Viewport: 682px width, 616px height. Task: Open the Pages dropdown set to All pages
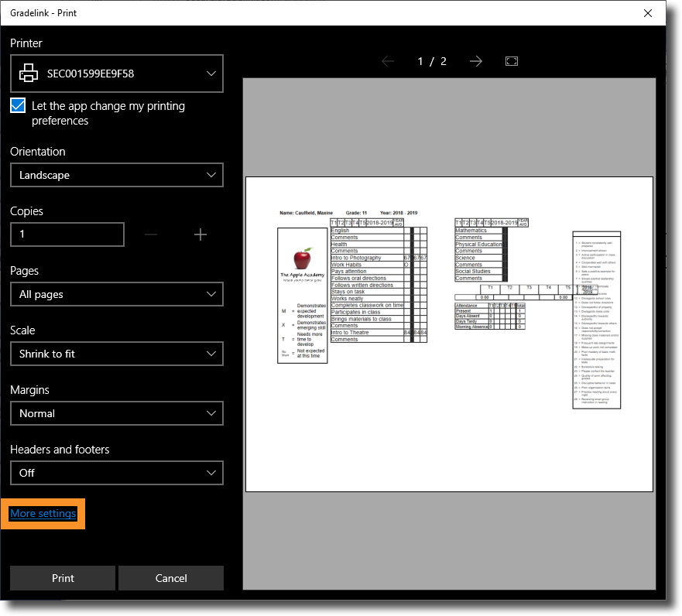(x=117, y=294)
